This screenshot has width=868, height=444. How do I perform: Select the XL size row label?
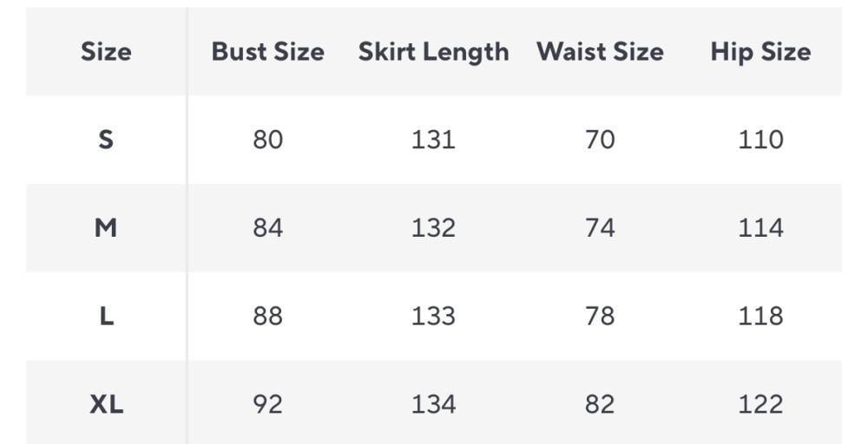(x=106, y=404)
